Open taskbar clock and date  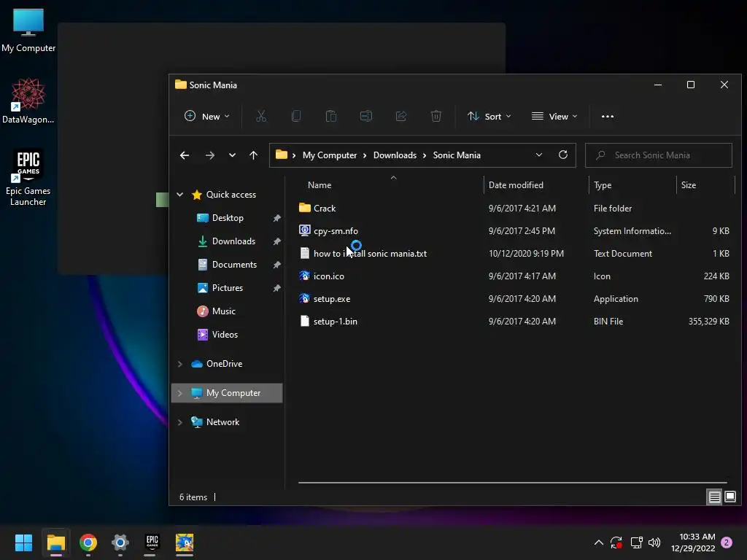[x=693, y=542]
